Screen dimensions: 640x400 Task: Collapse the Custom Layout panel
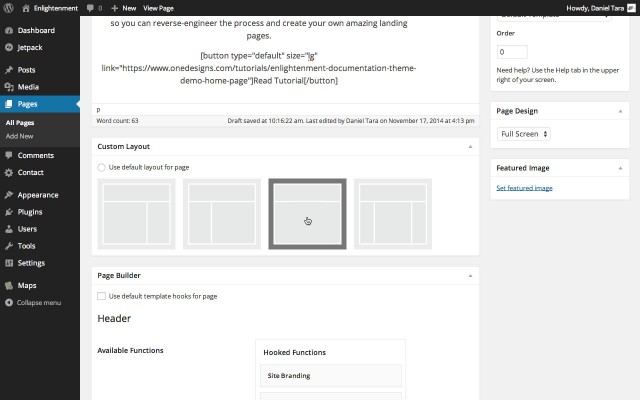coord(470,147)
